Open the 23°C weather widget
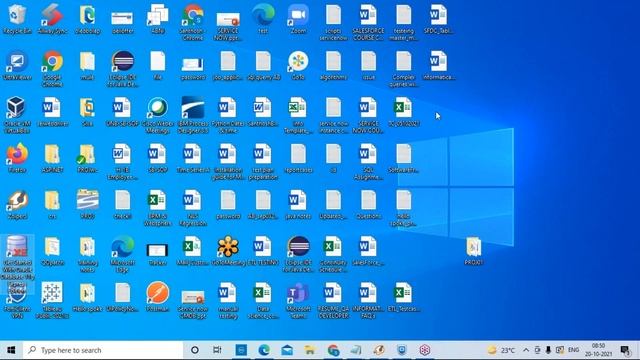Image resolution: width=640 pixels, height=360 pixels. [x=501, y=350]
